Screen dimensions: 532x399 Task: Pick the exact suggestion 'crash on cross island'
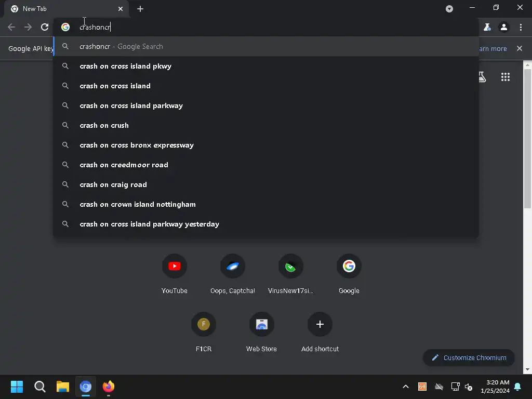pos(266,86)
